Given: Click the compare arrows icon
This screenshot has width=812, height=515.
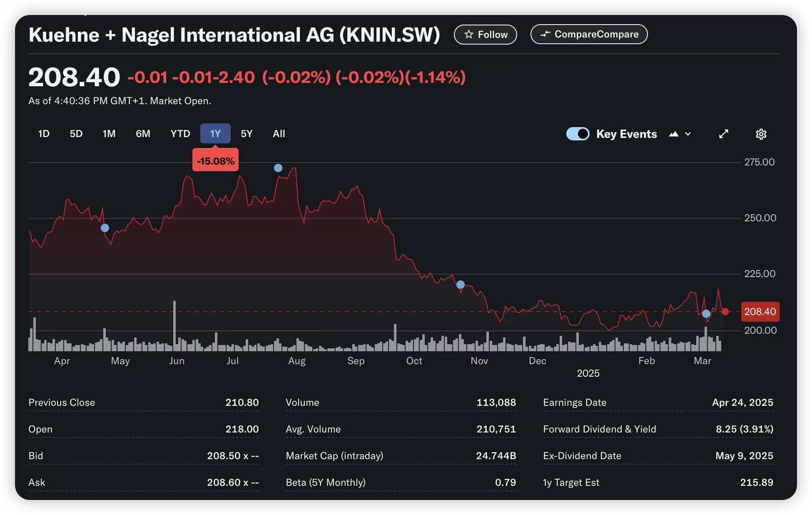Looking at the screenshot, I should click(x=545, y=34).
